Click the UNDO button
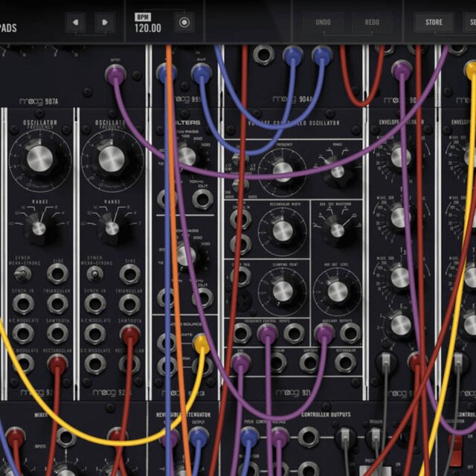This screenshot has width=476, height=476. tap(323, 22)
